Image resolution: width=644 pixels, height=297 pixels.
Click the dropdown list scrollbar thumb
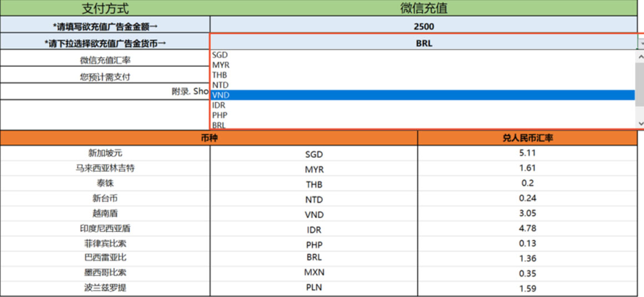(640, 83)
